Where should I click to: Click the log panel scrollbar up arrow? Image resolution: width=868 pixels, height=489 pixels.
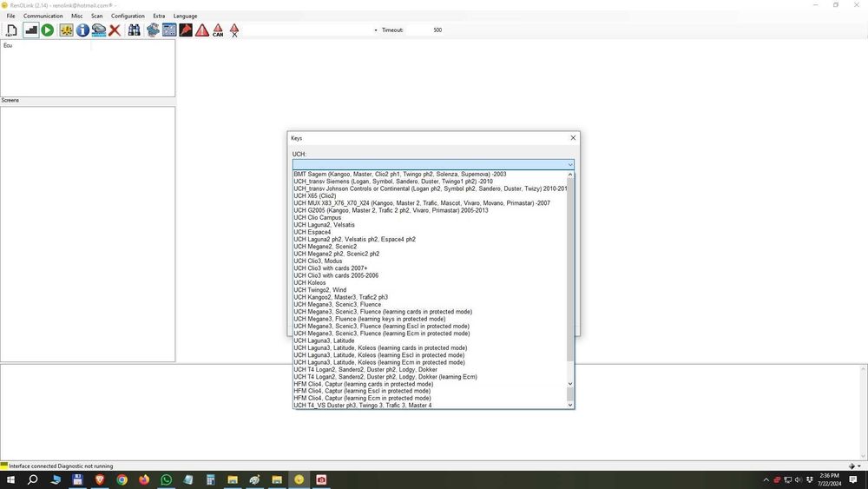pos(863,369)
